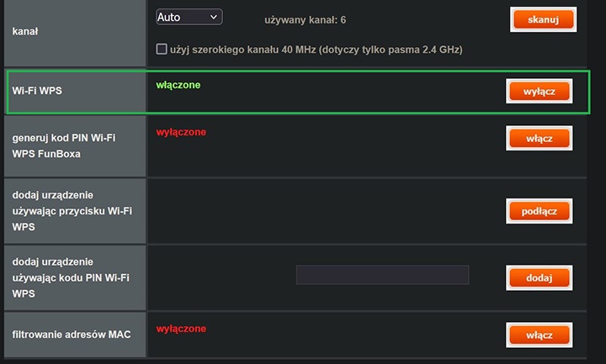The width and height of the screenshot is (606, 364).
Task: Select the Wi-Fi WPS row label
Action: pyautogui.click(x=37, y=90)
